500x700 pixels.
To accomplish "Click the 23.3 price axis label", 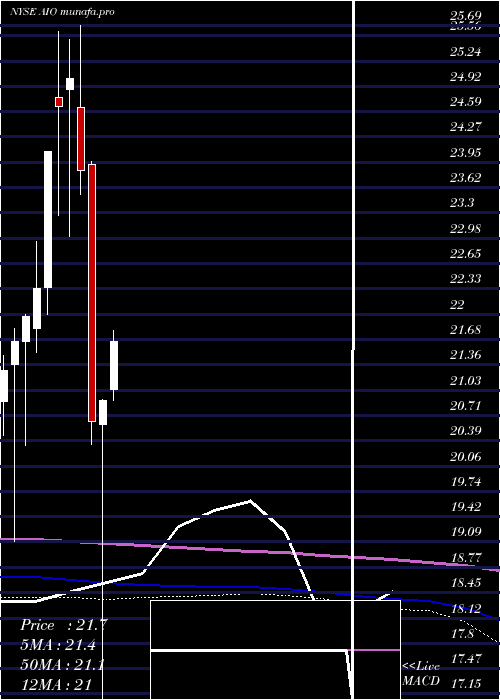I will (462, 203).
